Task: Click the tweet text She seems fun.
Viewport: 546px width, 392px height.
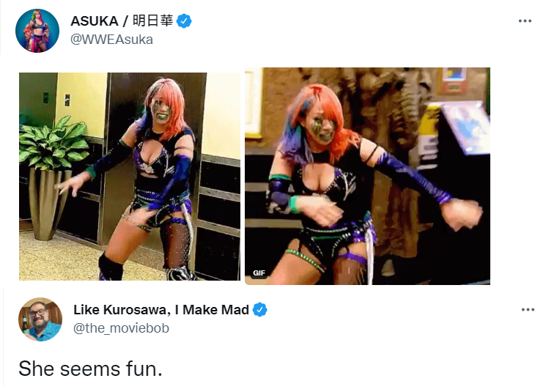Action: [91, 369]
